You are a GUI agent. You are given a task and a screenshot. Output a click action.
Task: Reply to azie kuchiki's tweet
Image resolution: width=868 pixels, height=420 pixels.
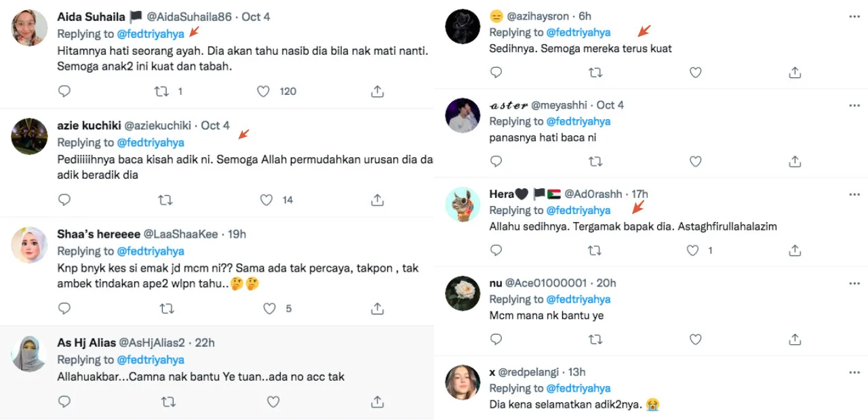point(64,200)
